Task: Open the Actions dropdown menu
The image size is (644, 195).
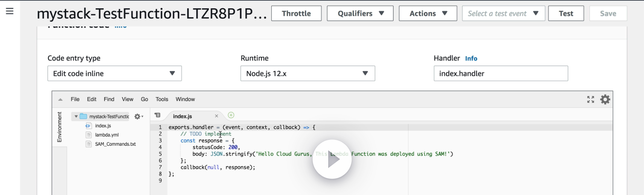Action: (x=428, y=14)
